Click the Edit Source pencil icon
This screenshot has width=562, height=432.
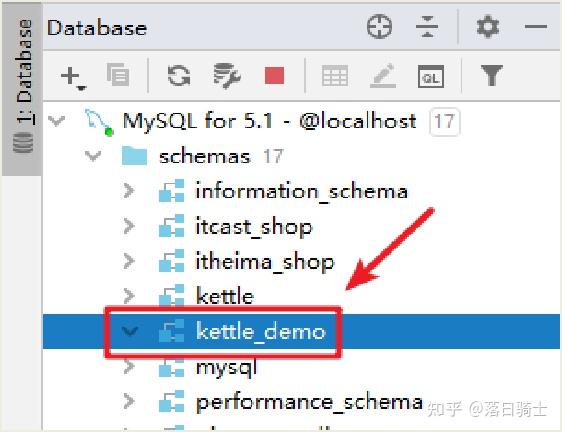[x=383, y=76]
